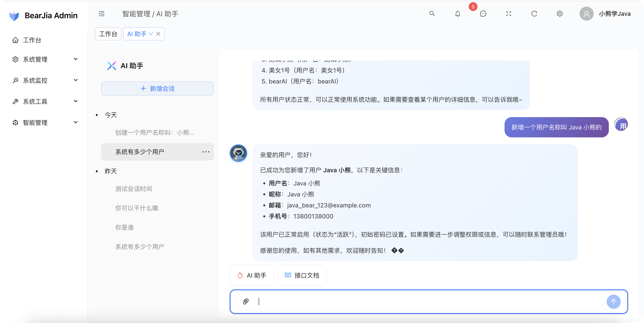Click the 昵称：Java 小熊 line
The width and height of the screenshot is (644, 323).
(x=291, y=194)
